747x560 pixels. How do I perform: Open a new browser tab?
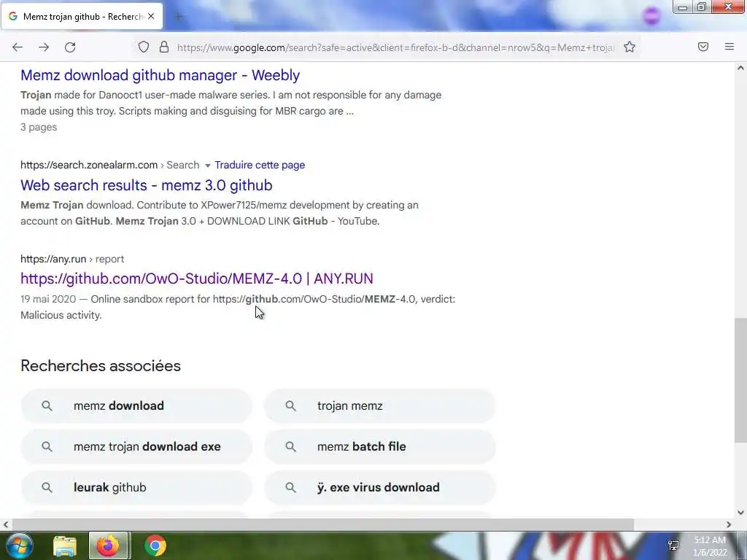(x=179, y=16)
